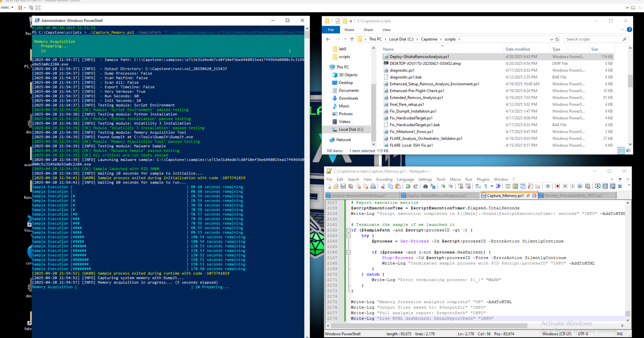The height and width of the screenshot is (338, 644).
Task: Toggle the file monitoring eye icon
Action: pyautogui.click(x=548, y=186)
